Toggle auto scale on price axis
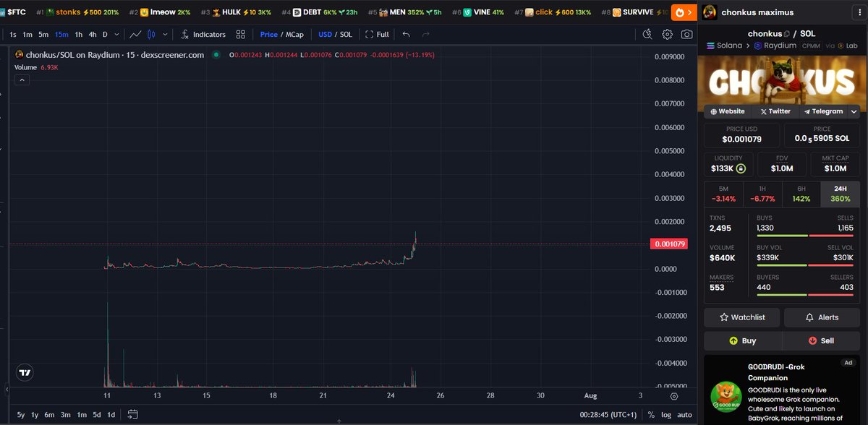The width and height of the screenshot is (868, 425). [x=684, y=415]
